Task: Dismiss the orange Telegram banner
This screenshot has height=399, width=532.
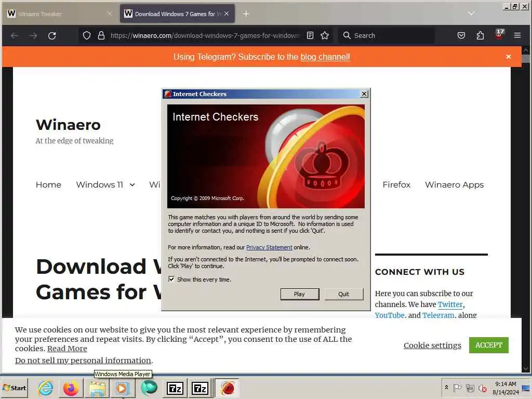Action: click(508, 57)
